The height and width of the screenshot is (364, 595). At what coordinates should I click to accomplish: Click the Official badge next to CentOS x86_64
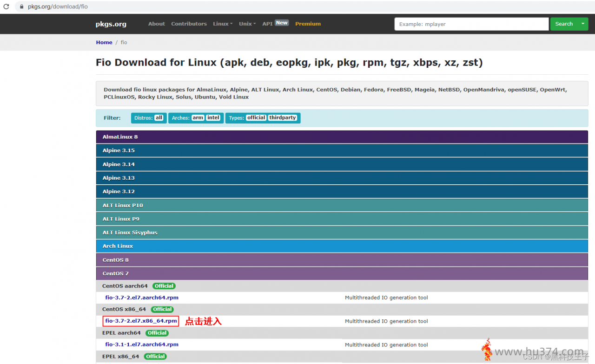click(162, 309)
